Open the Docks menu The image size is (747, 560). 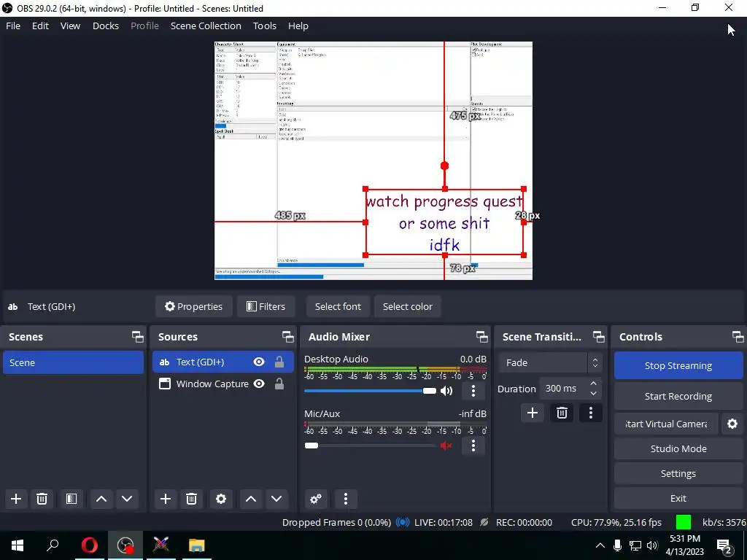105,26
